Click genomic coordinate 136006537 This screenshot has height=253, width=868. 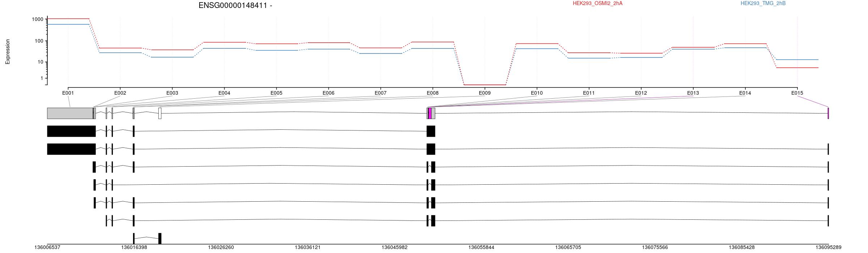tap(47, 248)
